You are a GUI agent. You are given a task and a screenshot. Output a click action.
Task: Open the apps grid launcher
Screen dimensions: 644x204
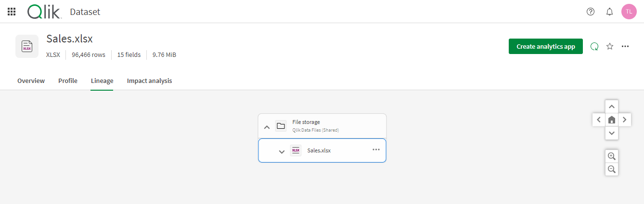click(x=12, y=12)
